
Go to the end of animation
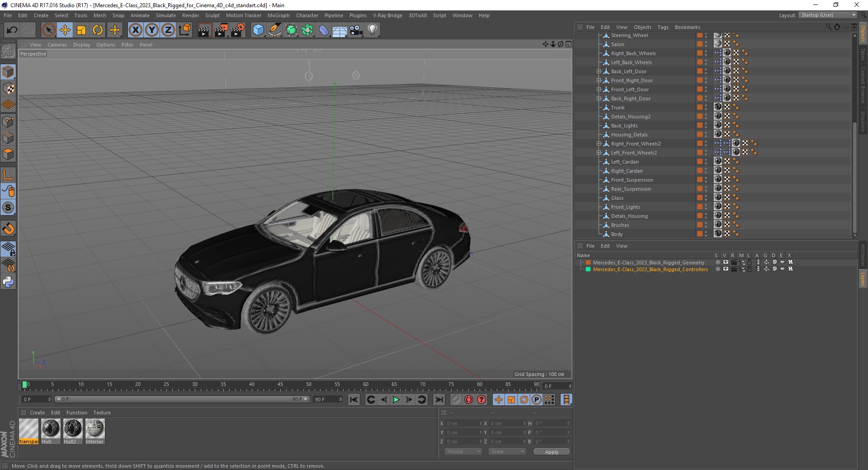pyautogui.click(x=439, y=399)
